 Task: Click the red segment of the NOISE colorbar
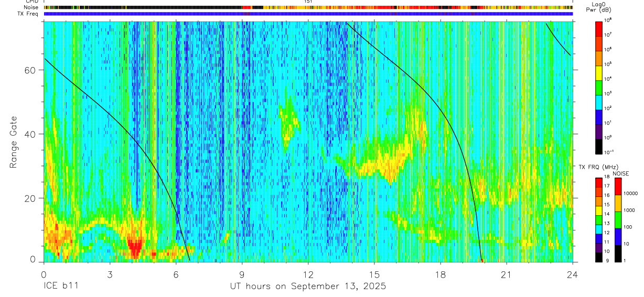tap(618, 186)
